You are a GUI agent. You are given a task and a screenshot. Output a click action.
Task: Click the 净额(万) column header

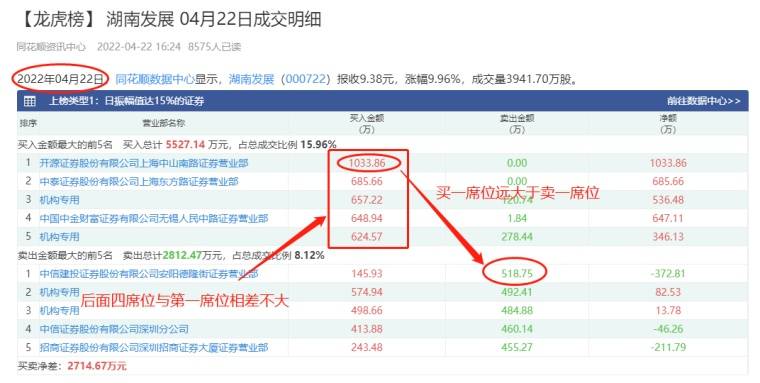pos(668,124)
